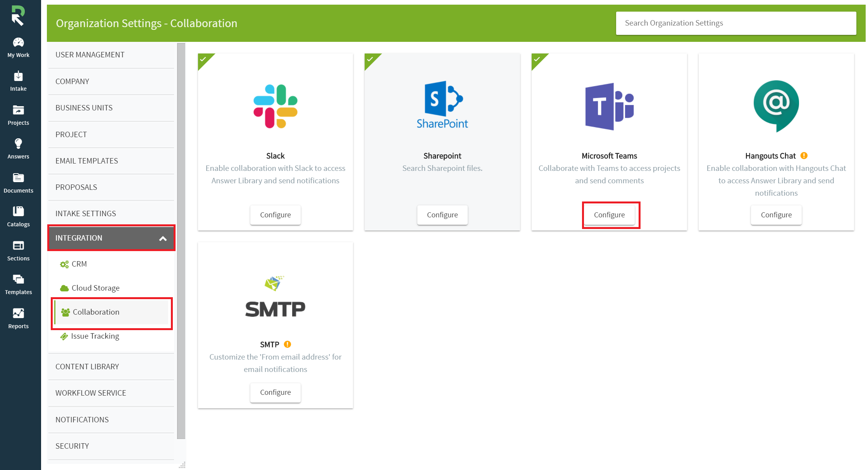
Task: Open Reports chart icon
Action: coord(18,313)
